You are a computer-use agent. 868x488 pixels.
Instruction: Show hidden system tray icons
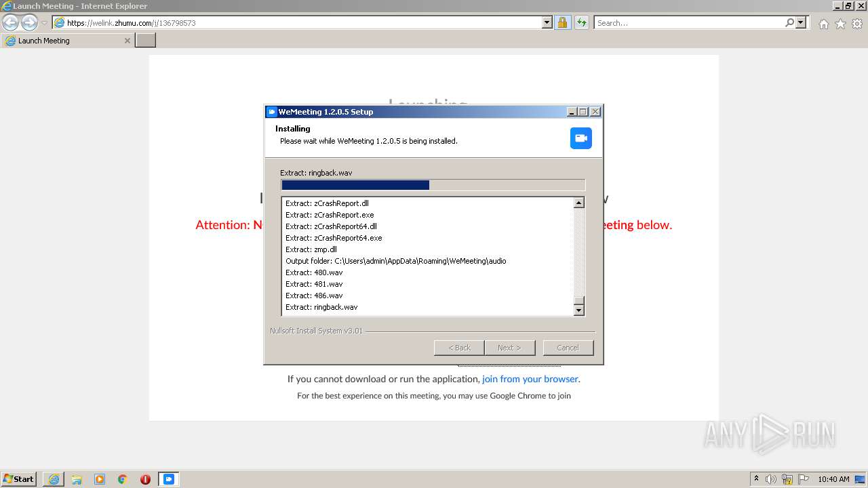(756, 479)
